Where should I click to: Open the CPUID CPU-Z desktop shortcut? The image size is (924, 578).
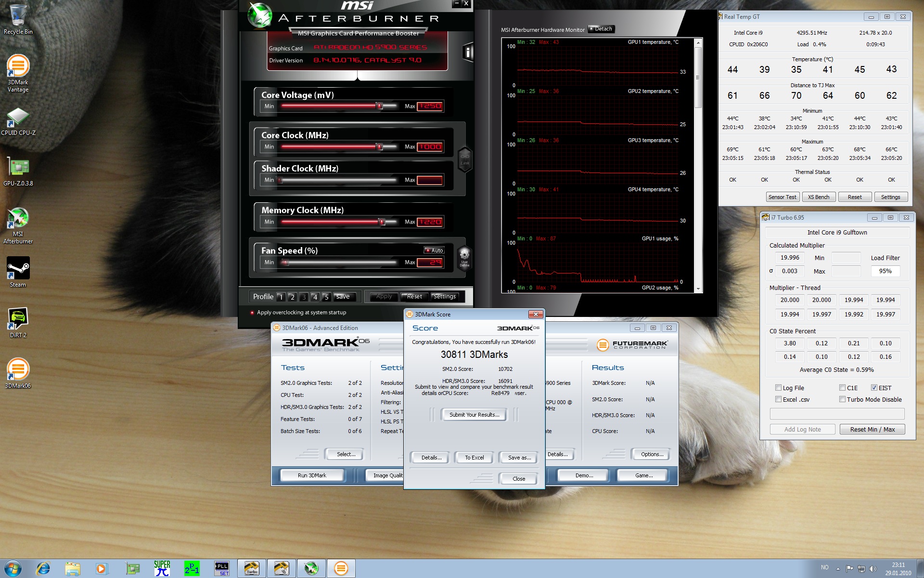(x=18, y=121)
